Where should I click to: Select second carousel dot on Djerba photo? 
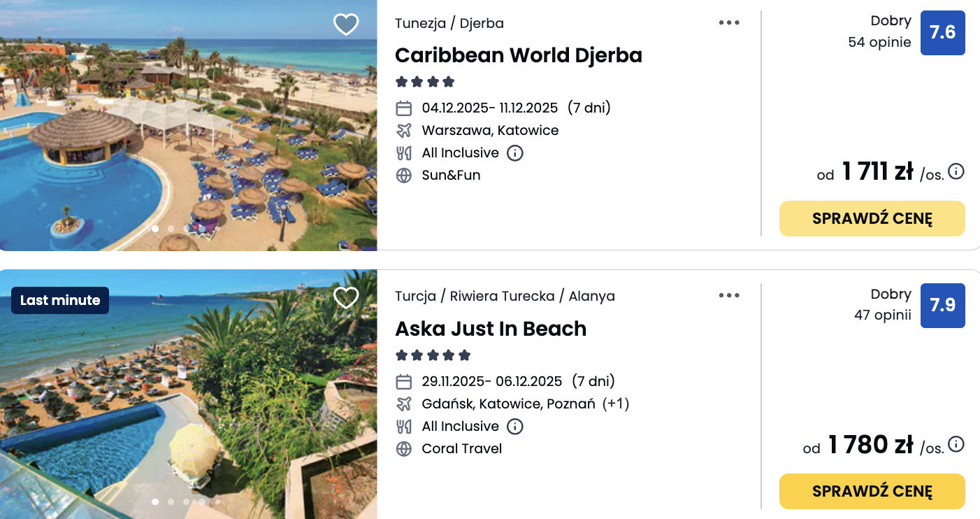coord(171,229)
